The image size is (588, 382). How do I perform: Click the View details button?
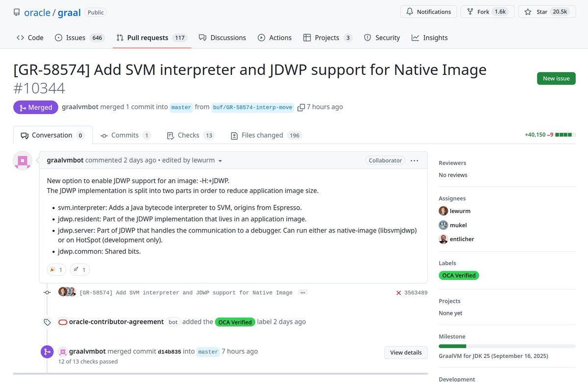(406, 353)
